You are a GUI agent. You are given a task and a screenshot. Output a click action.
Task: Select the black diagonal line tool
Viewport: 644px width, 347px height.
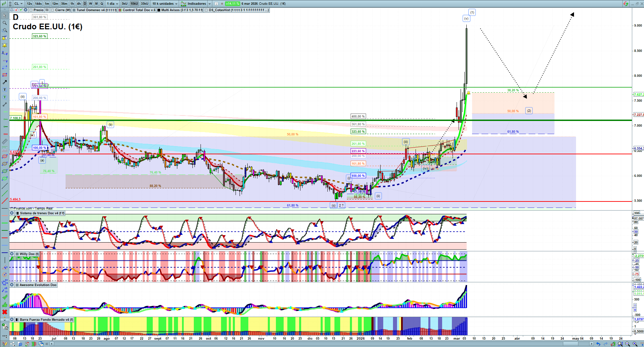5,186
